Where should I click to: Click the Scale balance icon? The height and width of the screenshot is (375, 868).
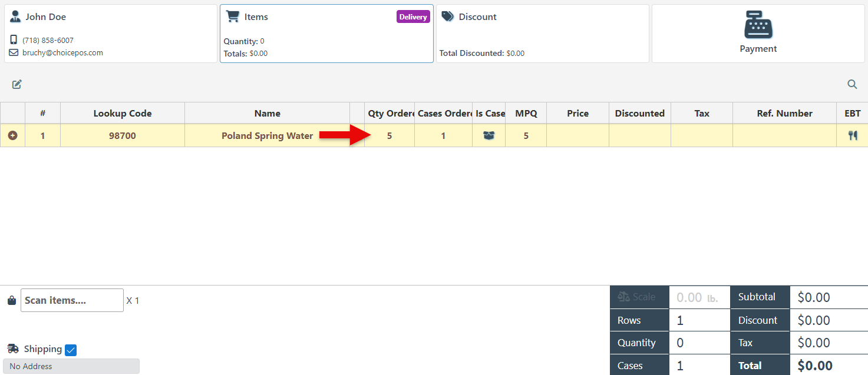click(623, 297)
